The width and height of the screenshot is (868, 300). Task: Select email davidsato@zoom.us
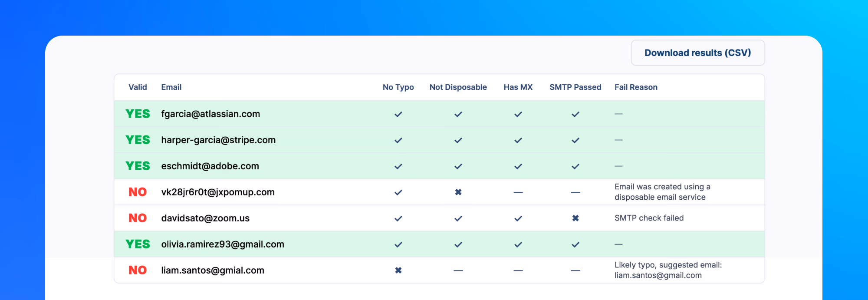(205, 218)
